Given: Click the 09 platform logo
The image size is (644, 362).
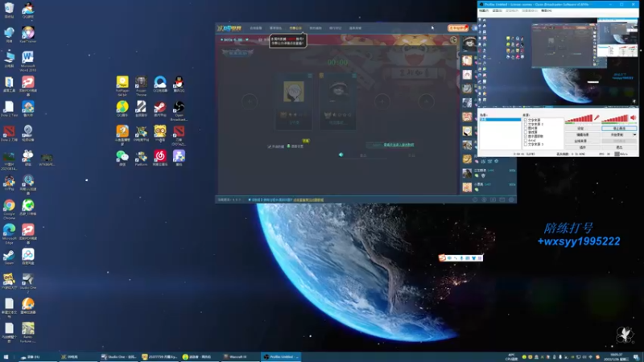Looking at the screenshot, I should coord(229,28).
